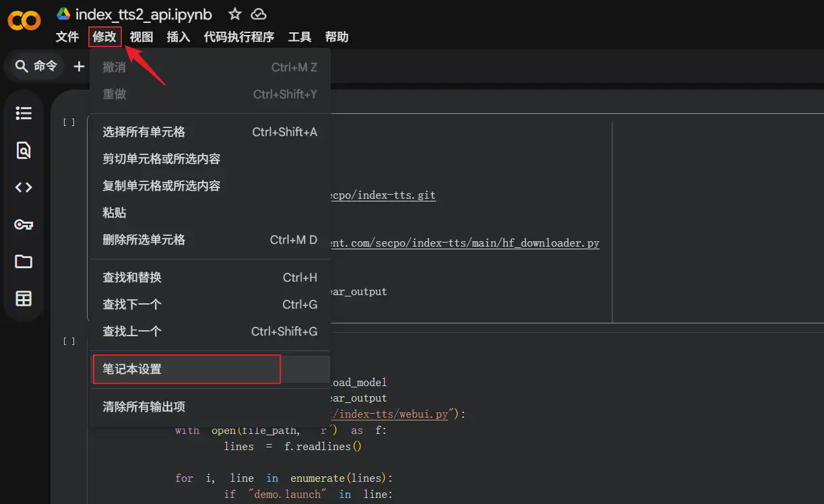Image resolution: width=824 pixels, height=504 pixels.
Task: Click 清除所有输出项 menu entry
Action: [144, 407]
